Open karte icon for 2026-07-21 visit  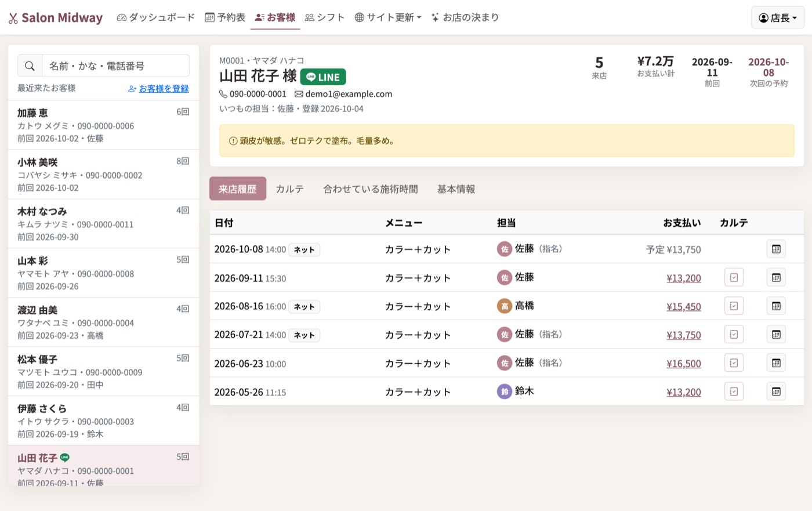pyautogui.click(x=734, y=335)
